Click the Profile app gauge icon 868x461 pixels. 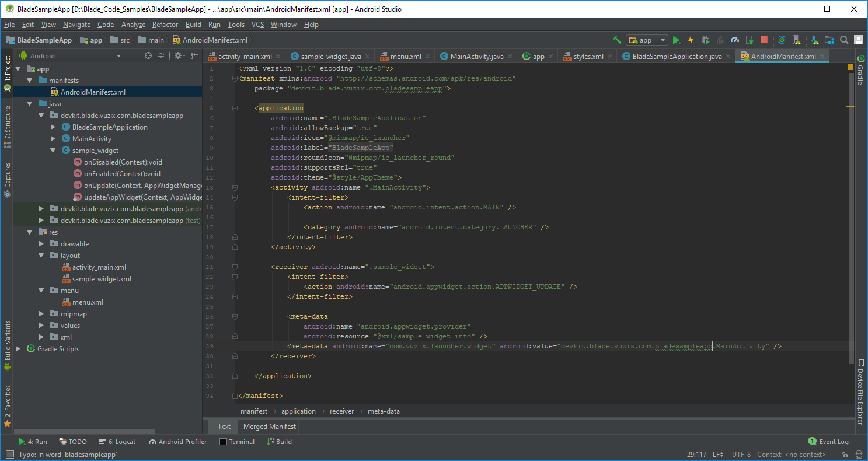735,40
